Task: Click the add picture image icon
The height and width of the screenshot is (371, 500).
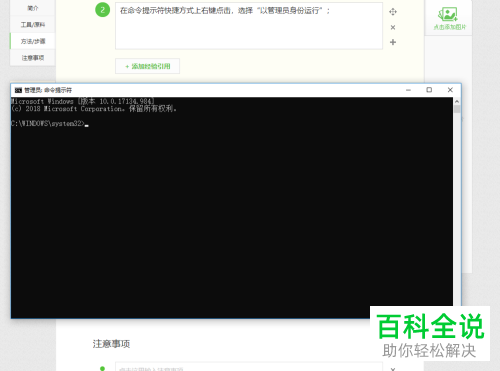Action: 448,14
